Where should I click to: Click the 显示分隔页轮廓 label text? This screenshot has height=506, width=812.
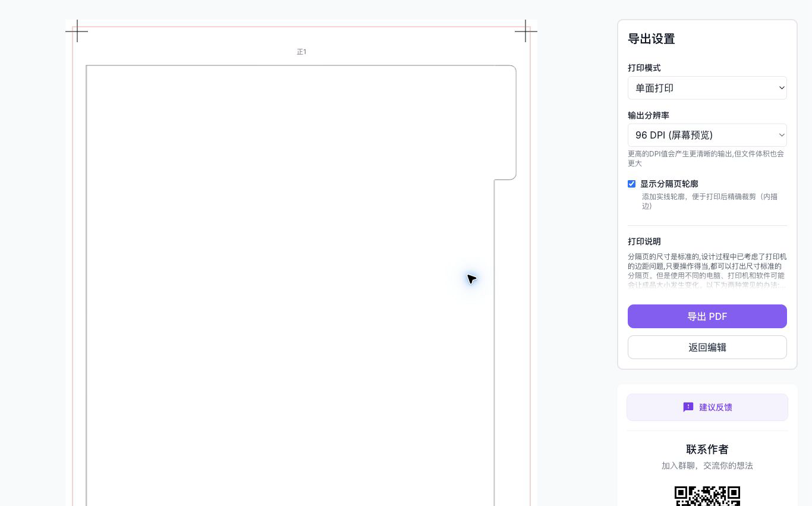(x=669, y=184)
